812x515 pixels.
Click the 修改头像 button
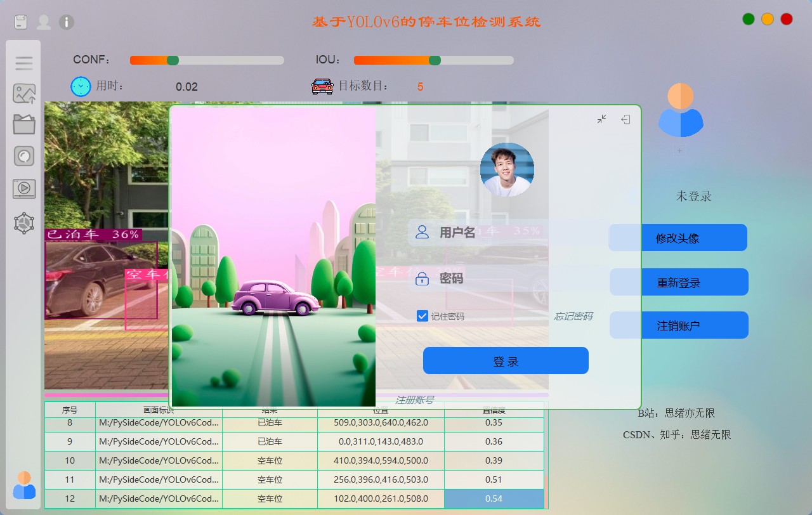tap(678, 238)
